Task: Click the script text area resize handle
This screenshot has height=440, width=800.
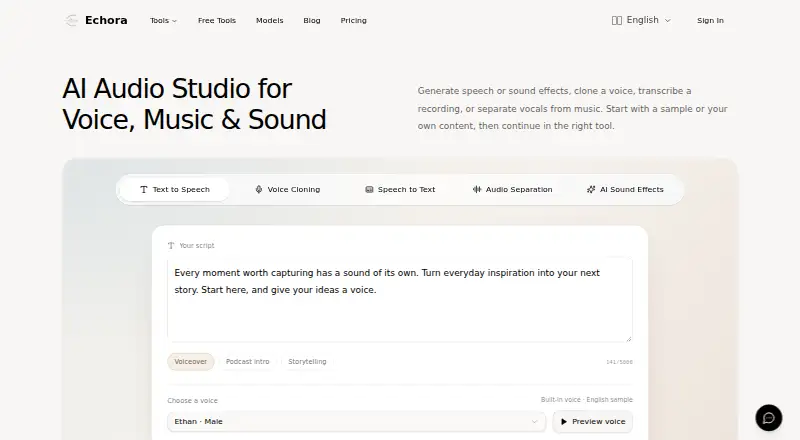Action: (x=629, y=338)
